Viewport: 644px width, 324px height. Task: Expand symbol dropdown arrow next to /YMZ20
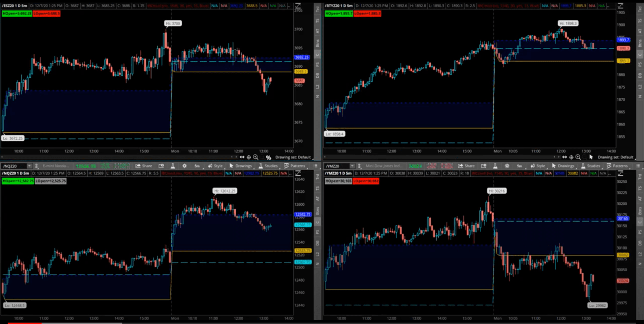coord(352,166)
